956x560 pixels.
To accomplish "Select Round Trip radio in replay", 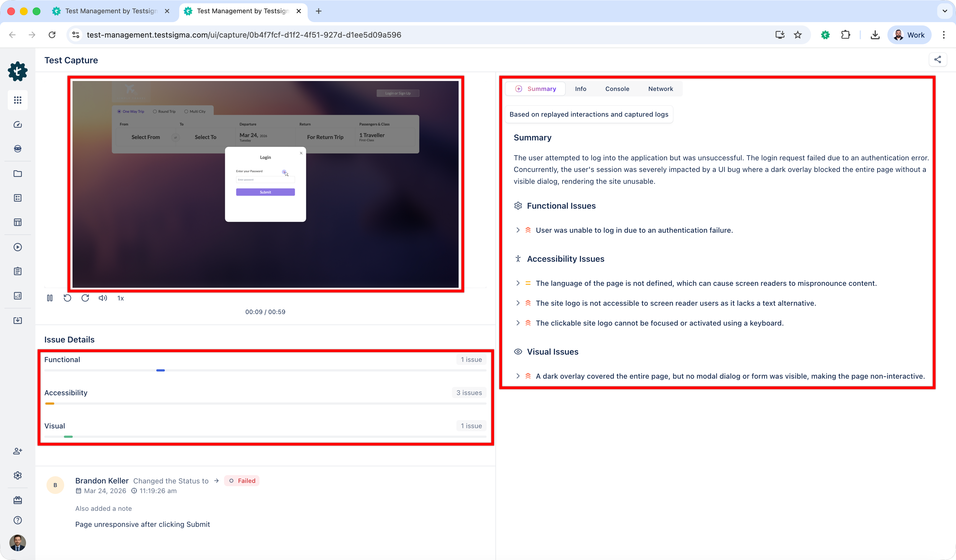I will (x=155, y=111).
